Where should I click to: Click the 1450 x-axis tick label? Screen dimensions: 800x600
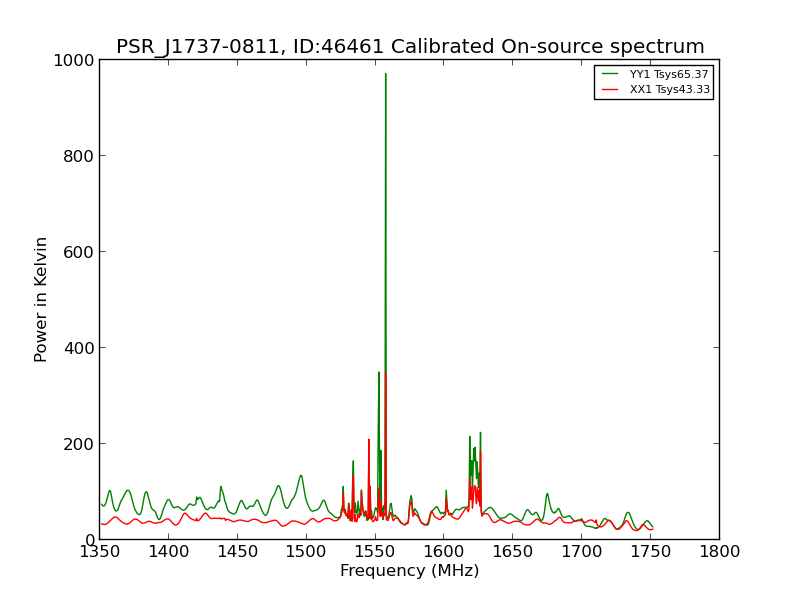(x=238, y=552)
